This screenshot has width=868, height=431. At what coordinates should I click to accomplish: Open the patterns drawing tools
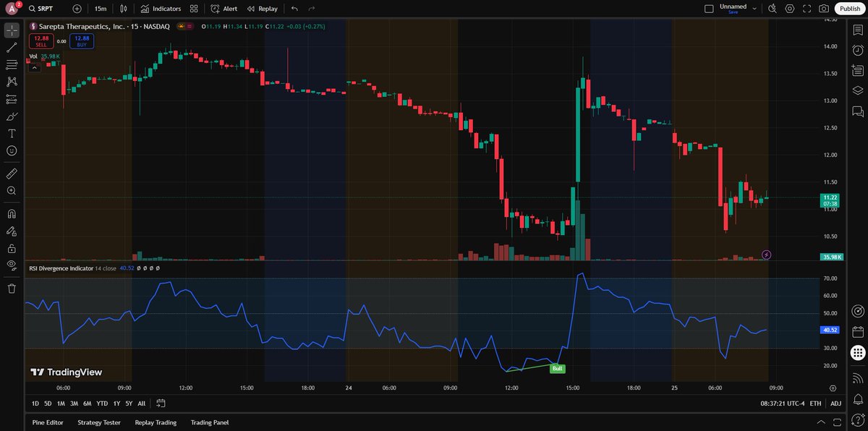(12, 82)
